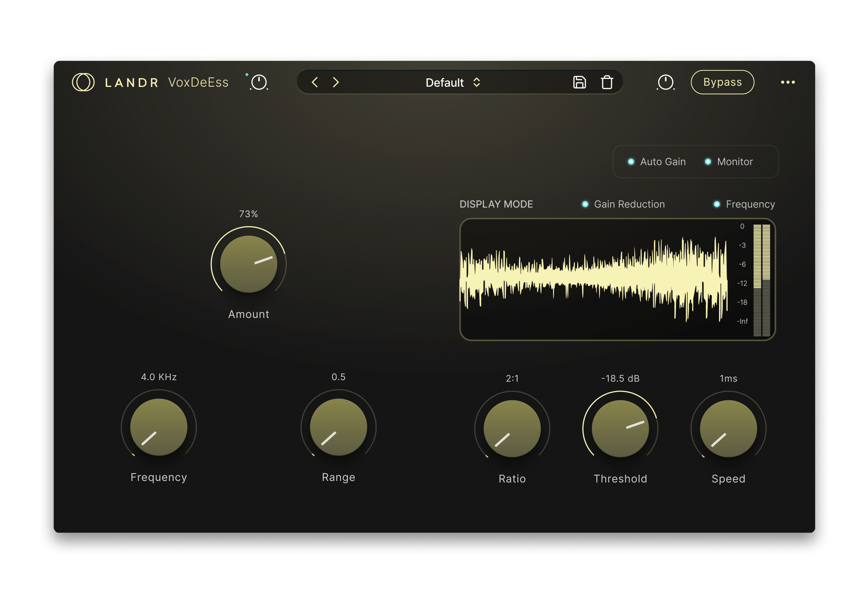Delete the preset using the trash icon
Screen dimensions: 868x593
click(607, 82)
